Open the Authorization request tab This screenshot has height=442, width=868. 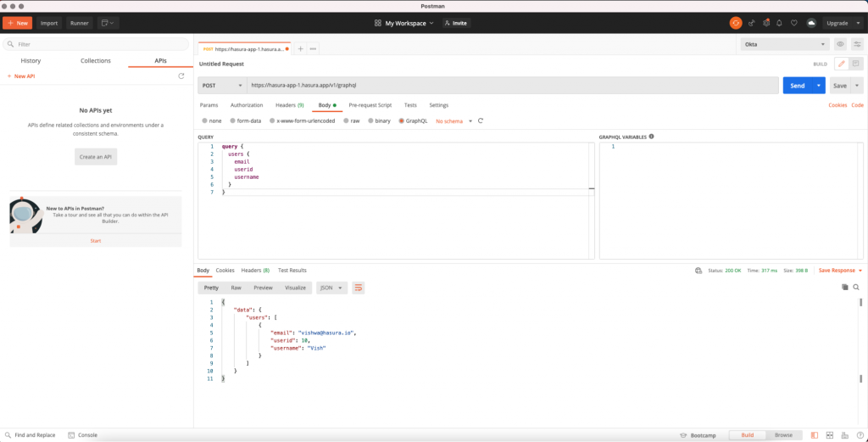[x=247, y=105]
